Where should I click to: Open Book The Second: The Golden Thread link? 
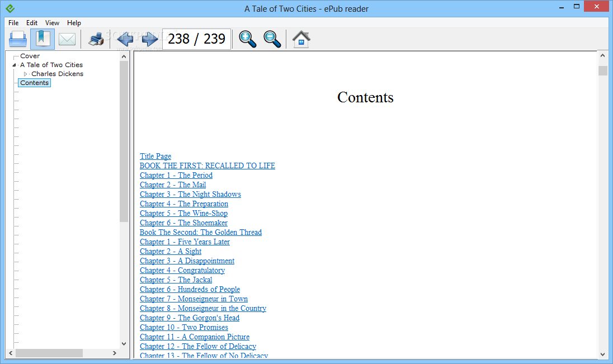pyautogui.click(x=201, y=232)
